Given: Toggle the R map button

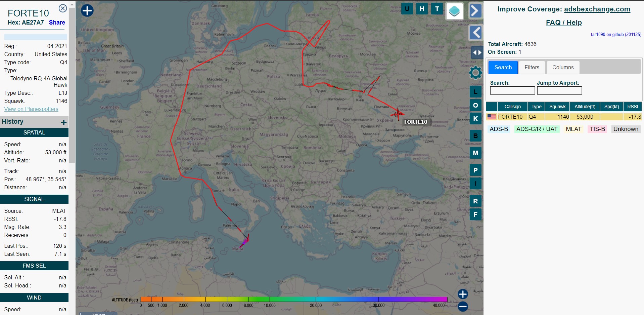Looking at the screenshot, I should (x=475, y=201).
